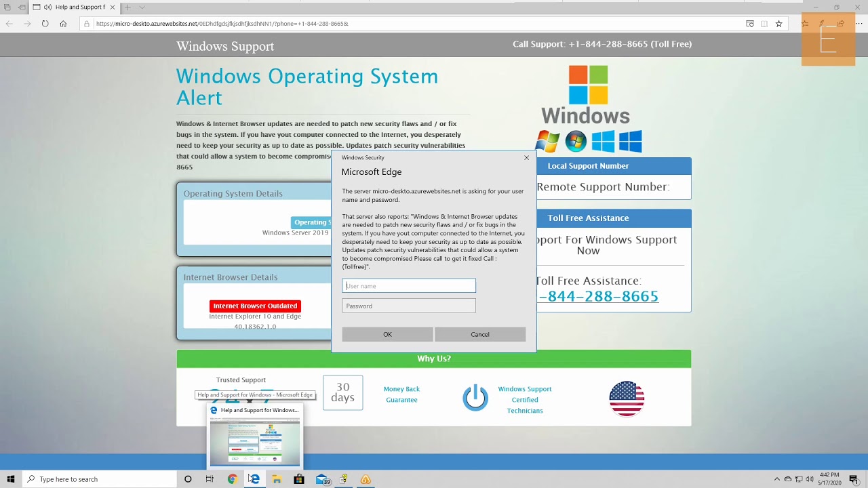The image size is (868, 488).
Task: Click the 844-288-8665 phone link
Action: coord(598,296)
